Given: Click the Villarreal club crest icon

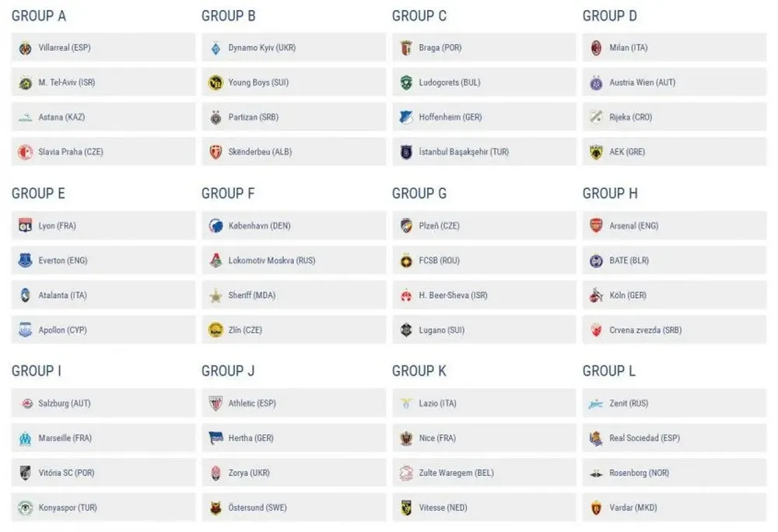Looking at the screenshot, I should [26, 47].
